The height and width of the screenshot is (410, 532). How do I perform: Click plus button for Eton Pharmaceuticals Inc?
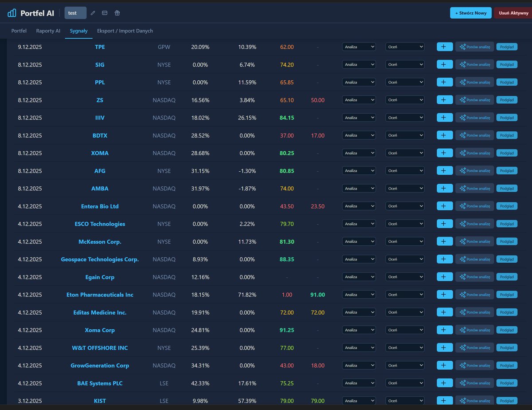[445, 295]
